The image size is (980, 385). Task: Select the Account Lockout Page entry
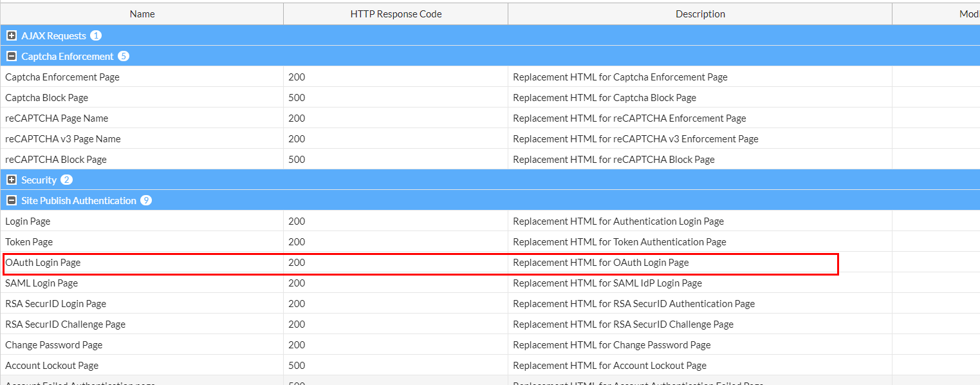[x=52, y=366]
